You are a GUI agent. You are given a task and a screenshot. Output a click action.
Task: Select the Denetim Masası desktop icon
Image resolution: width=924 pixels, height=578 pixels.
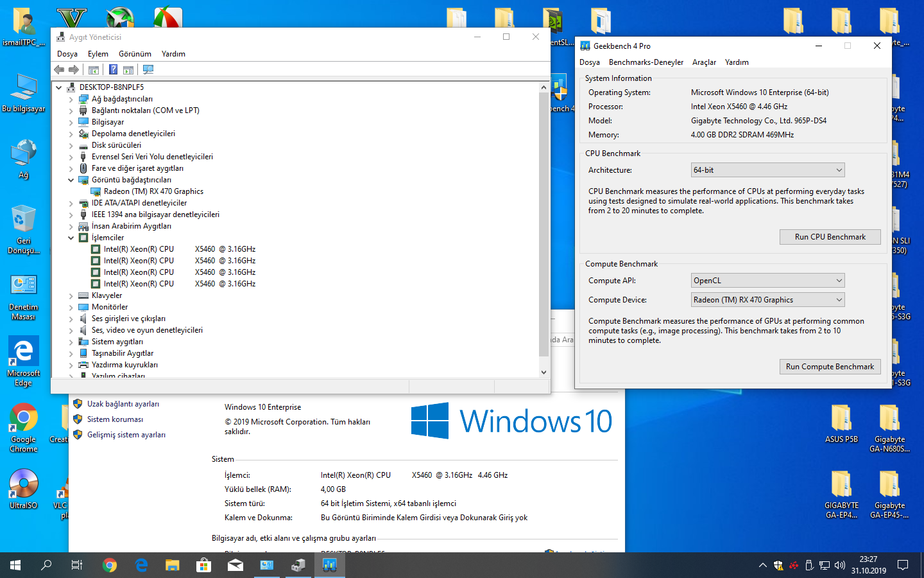pyautogui.click(x=24, y=298)
